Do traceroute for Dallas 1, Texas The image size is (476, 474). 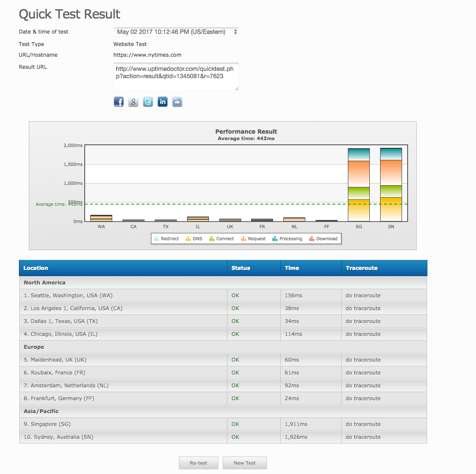pos(363,321)
